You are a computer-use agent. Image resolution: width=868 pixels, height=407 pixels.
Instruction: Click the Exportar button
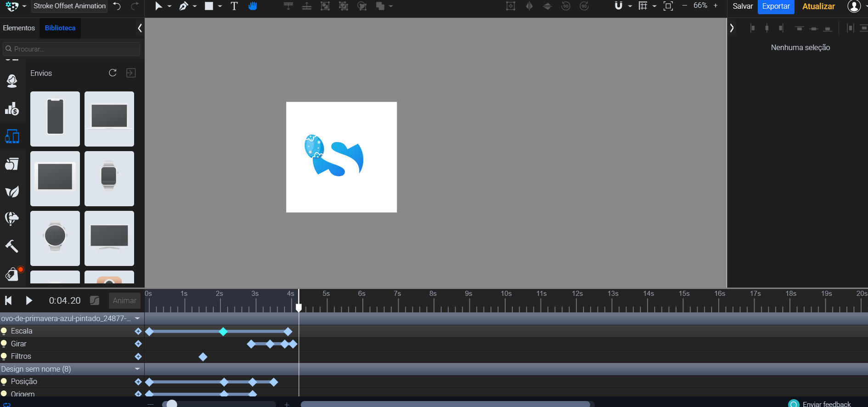pos(776,6)
